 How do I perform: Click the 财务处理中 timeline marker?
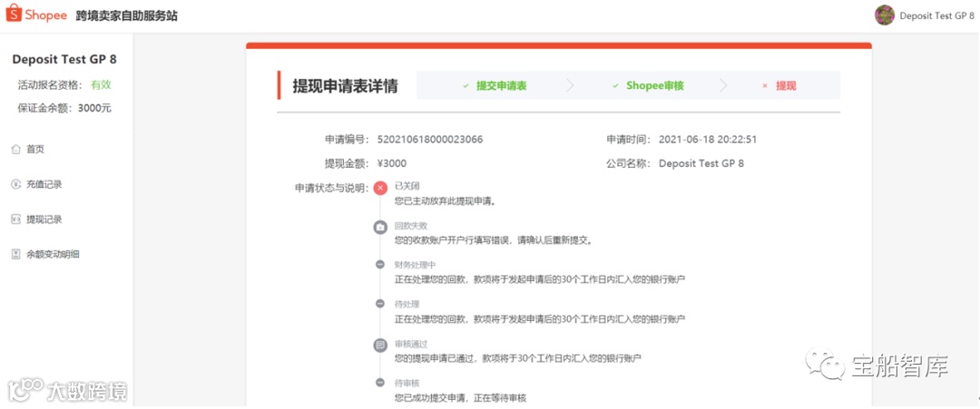point(380,264)
